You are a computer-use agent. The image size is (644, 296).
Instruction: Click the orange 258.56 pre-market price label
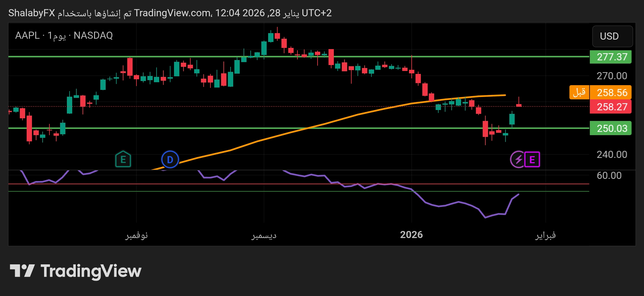tap(611, 93)
